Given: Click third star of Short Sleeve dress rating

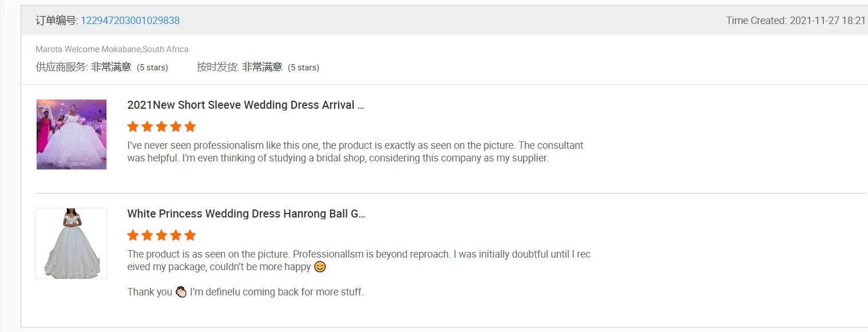Looking at the screenshot, I should pos(161,127).
